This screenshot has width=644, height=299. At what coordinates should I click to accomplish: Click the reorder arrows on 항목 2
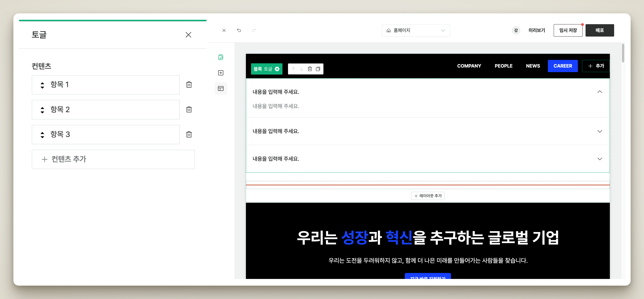[x=42, y=110]
